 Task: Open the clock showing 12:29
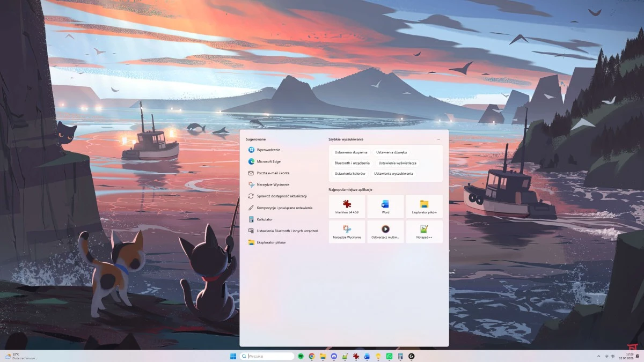coord(626,356)
